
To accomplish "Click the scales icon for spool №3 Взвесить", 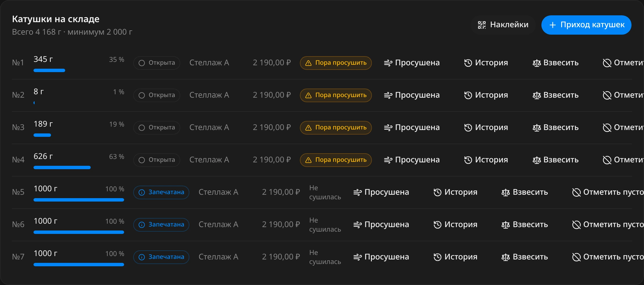I will pos(537,127).
